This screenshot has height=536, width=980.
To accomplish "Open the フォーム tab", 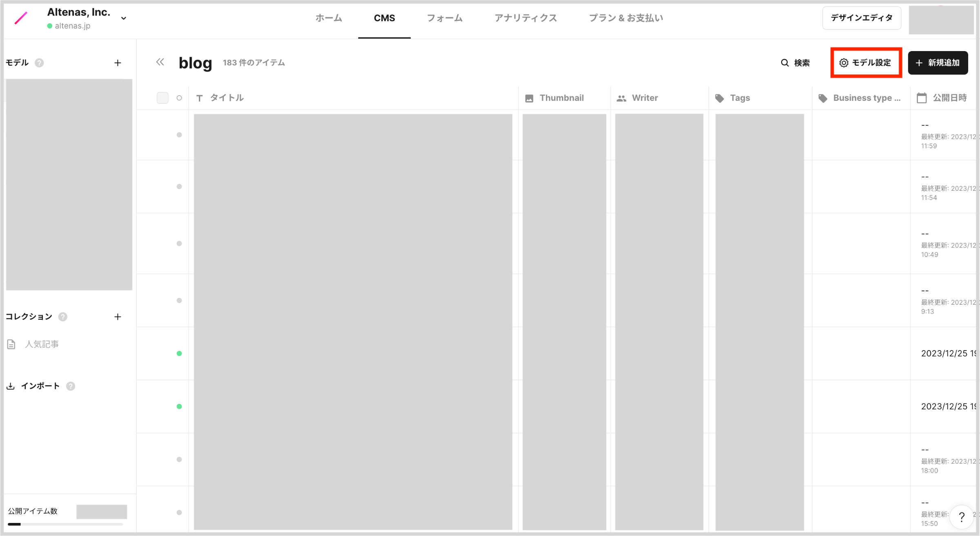I will point(445,18).
